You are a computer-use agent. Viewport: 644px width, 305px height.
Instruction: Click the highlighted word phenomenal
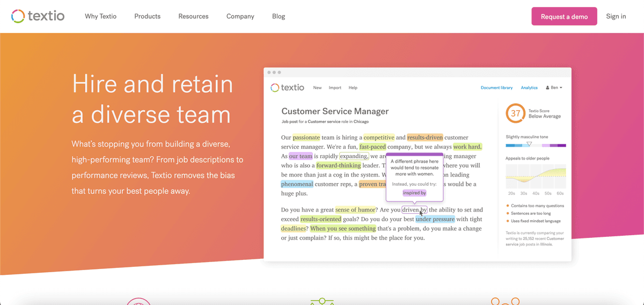coord(297,184)
